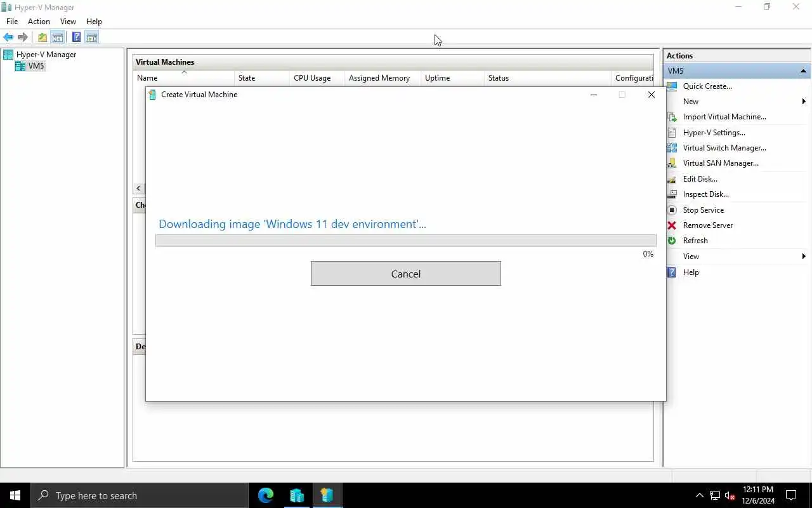Click Inspect Disk action

pyautogui.click(x=706, y=194)
